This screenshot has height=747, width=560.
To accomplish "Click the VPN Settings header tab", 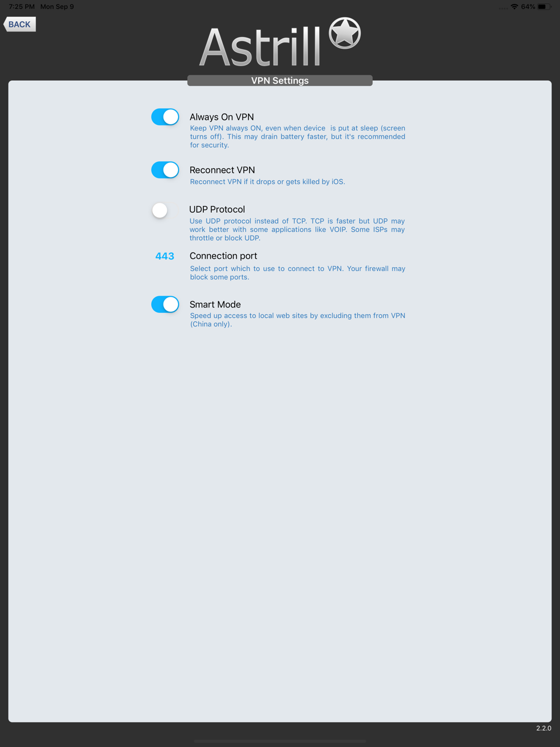I will tap(280, 81).
